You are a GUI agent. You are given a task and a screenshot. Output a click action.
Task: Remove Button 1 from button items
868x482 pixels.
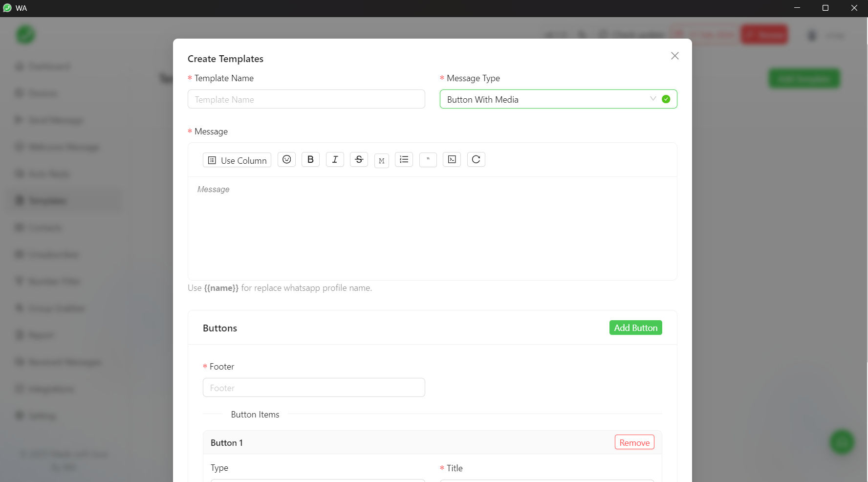[634, 442]
